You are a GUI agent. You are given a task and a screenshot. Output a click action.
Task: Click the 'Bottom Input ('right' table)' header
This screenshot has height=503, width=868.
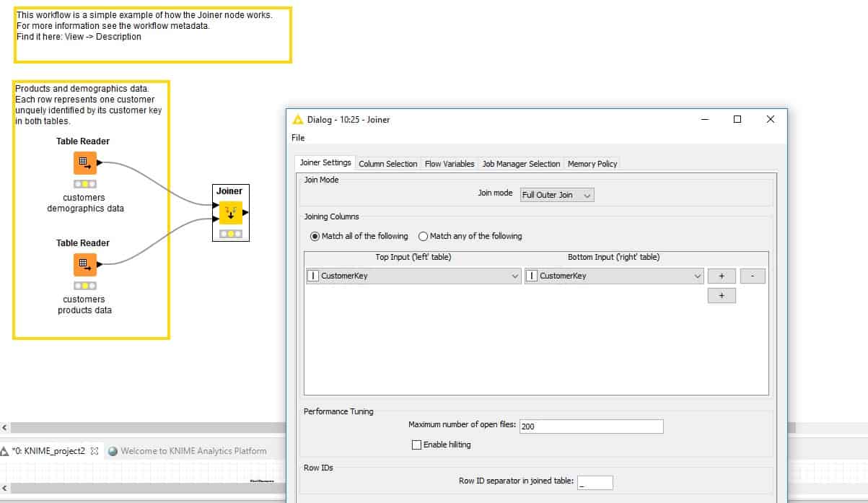(614, 257)
